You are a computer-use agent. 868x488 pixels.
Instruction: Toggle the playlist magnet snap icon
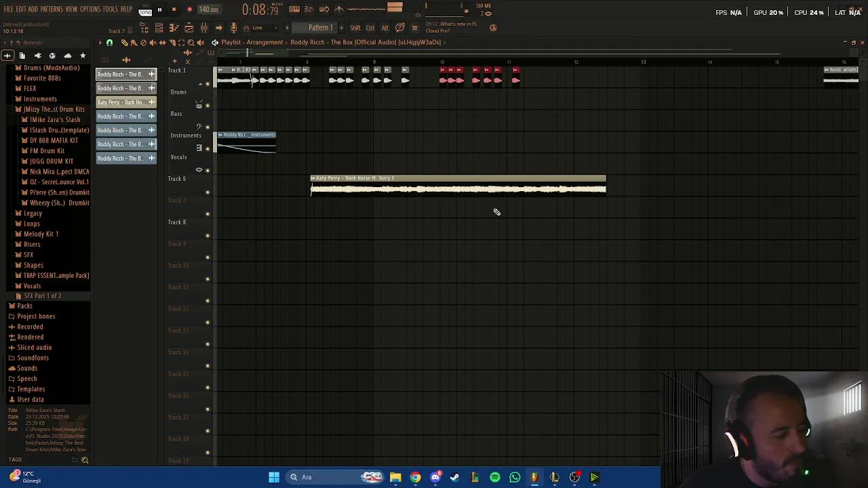(x=109, y=43)
